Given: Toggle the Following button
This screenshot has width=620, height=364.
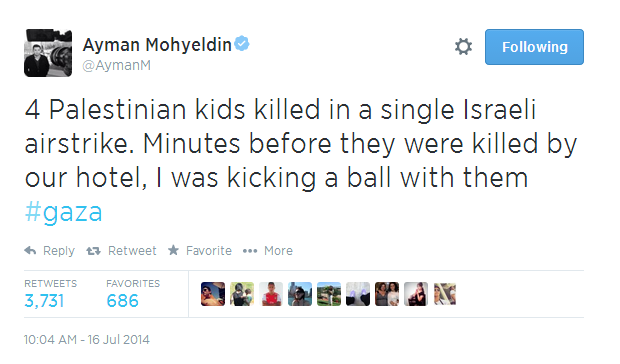Looking at the screenshot, I should [x=534, y=47].
